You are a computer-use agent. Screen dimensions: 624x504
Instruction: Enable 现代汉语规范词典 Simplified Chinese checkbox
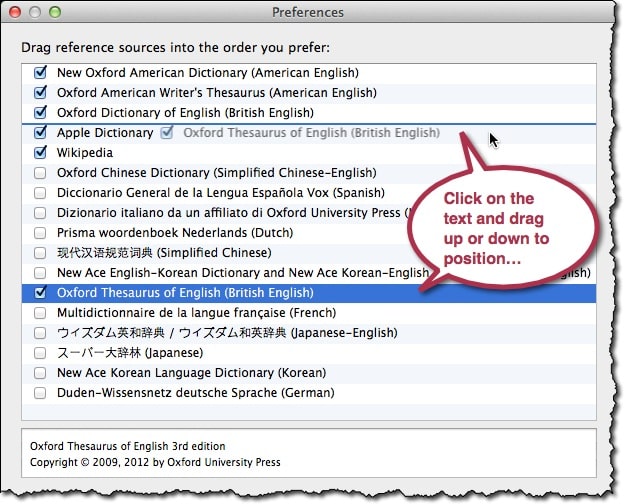click(x=40, y=253)
